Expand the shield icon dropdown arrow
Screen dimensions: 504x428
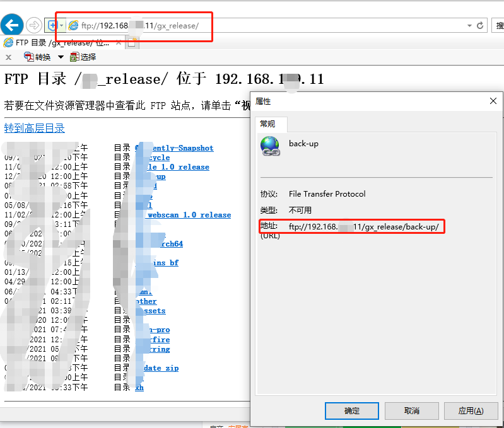click(61, 25)
